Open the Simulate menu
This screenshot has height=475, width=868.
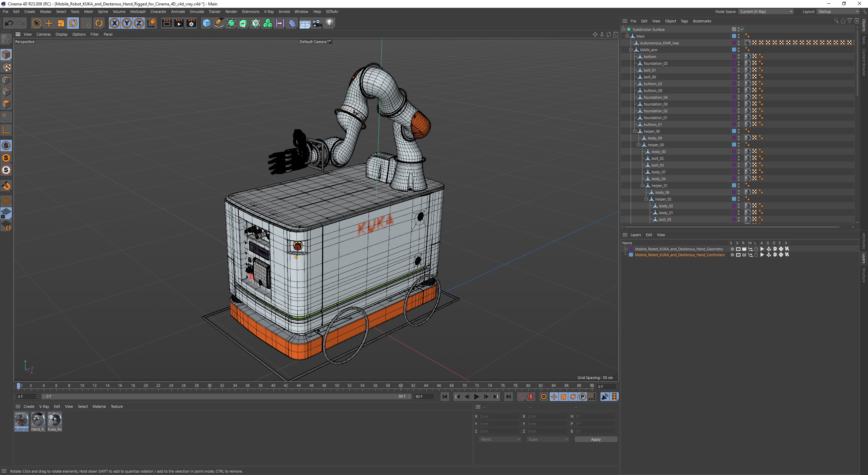coord(197,12)
